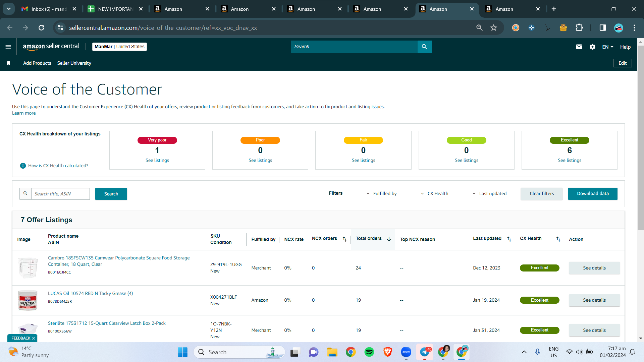Open Zoom from the taskbar
The height and width of the screenshot is (362, 644).
click(x=406, y=352)
